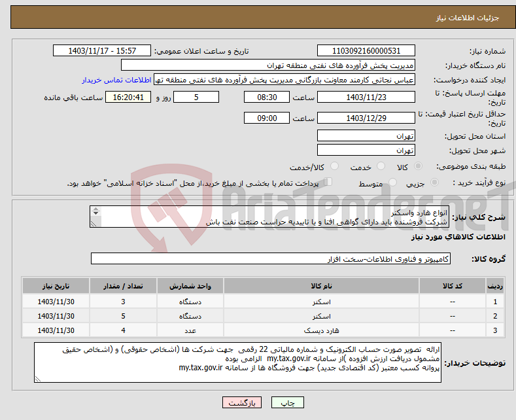Viewport: 516px width, 420px height.
Task: Click the شرح کلی نیاز text area
Action: [x=269, y=217]
